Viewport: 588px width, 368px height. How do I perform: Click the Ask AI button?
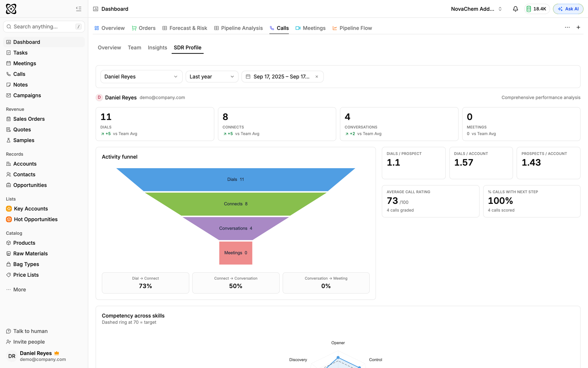click(568, 9)
